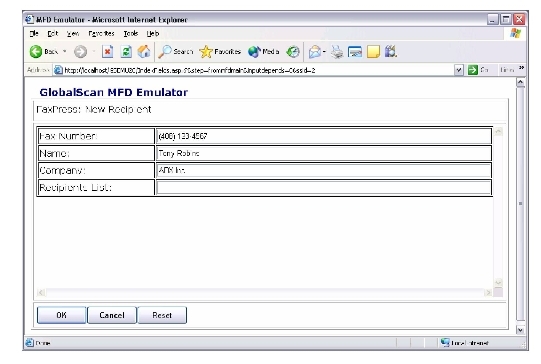Click the Cancel button

pyautogui.click(x=112, y=315)
